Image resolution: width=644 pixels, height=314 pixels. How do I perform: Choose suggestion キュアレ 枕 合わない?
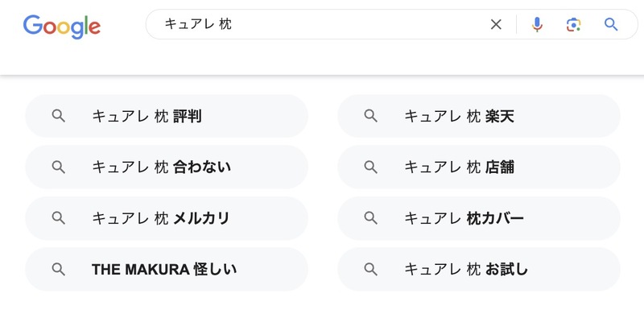(167, 167)
